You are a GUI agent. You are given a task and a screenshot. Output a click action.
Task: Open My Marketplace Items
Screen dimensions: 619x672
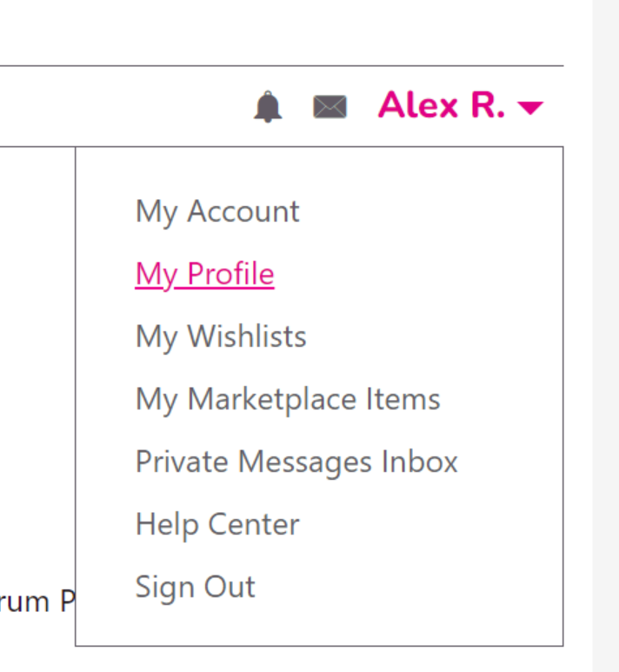[x=288, y=399]
